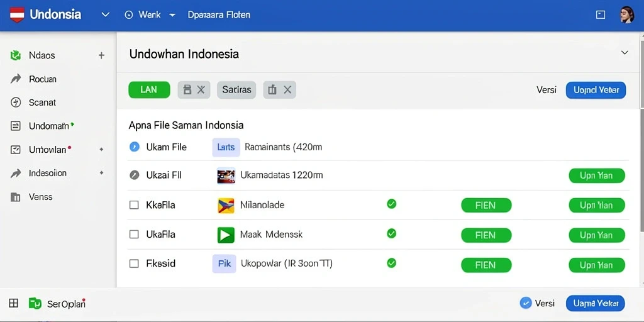Screen dimensions: 644x322
Task: Click the Umovlan chart icon
Action: (15, 150)
